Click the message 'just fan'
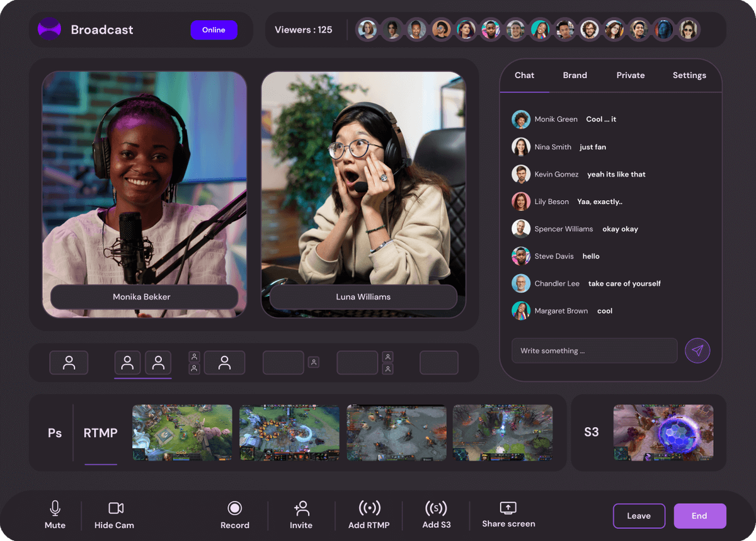The height and width of the screenshot is (541, 756). pyautogui.click(x=593, y=147)
